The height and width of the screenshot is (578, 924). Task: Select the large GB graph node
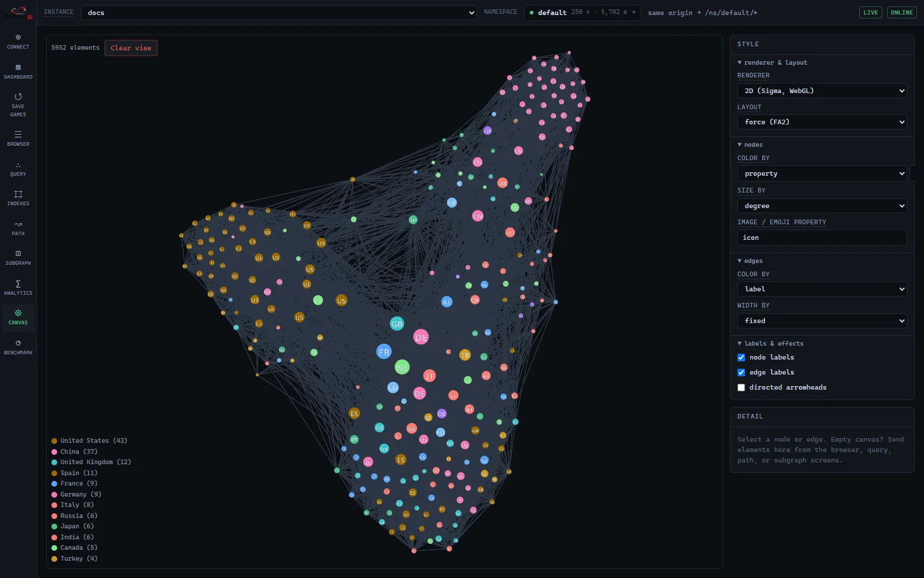397,324
